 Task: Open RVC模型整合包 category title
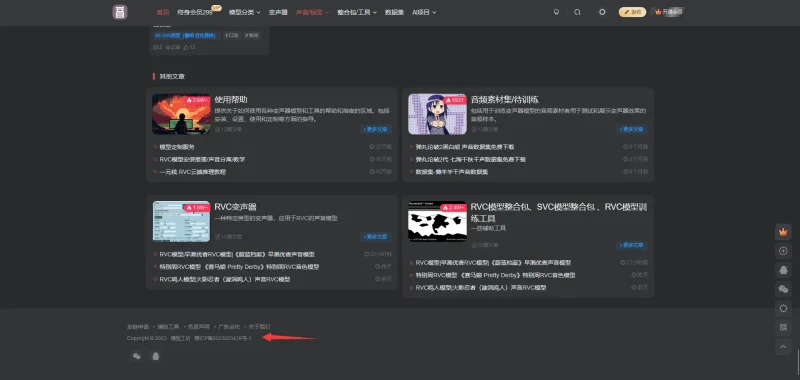click(559, 212)
